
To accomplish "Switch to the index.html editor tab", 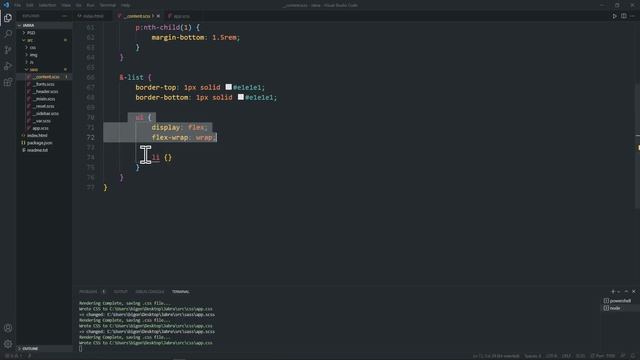I will [x=93, y=16].
